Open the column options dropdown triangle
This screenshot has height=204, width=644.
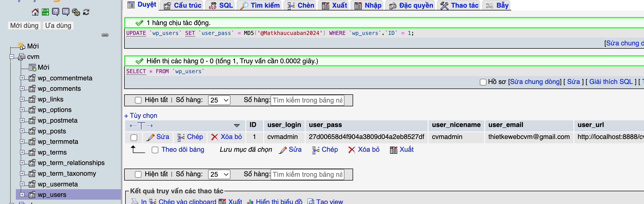[237, 126]
